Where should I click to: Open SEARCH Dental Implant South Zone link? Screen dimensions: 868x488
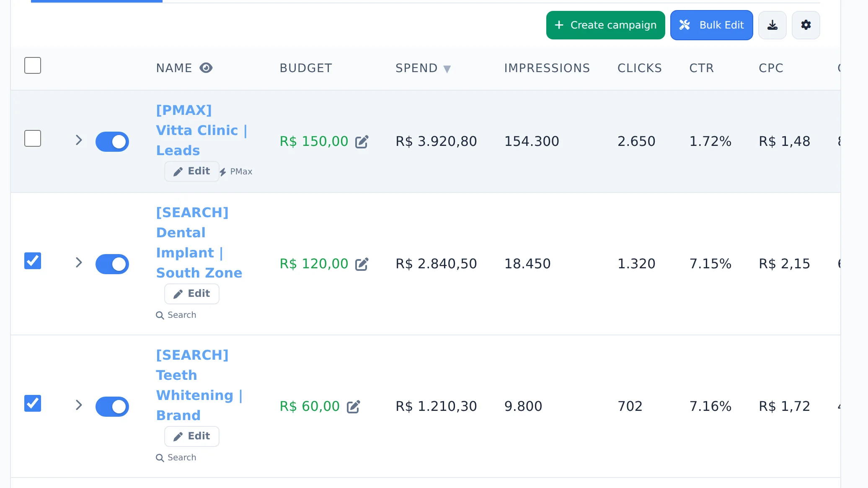click(199, 243)
